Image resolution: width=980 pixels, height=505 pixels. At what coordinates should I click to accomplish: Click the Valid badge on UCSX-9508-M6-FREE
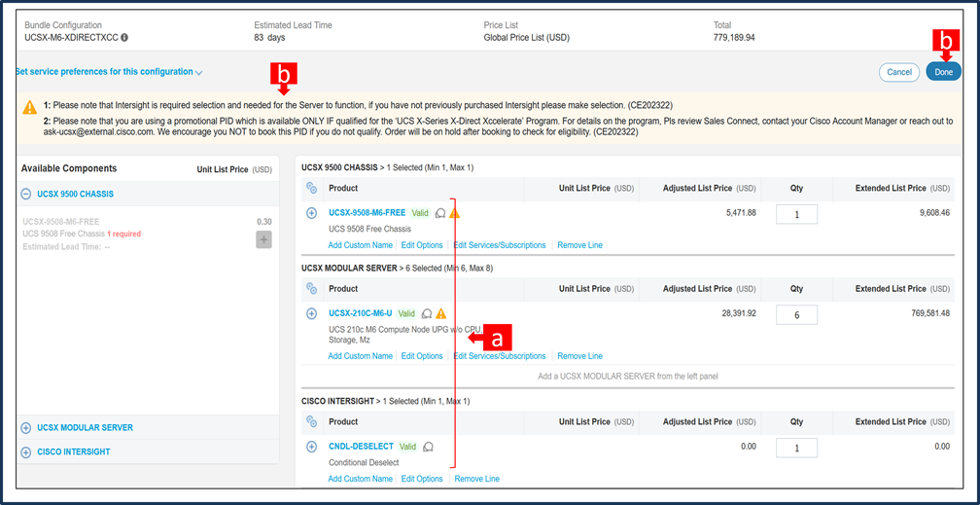click(420, 213)
